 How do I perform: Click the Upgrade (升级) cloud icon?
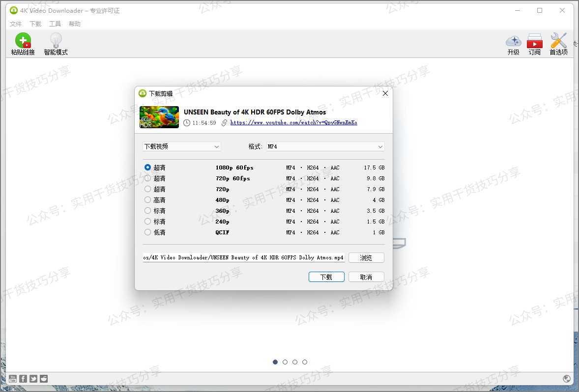coord(513,41)
